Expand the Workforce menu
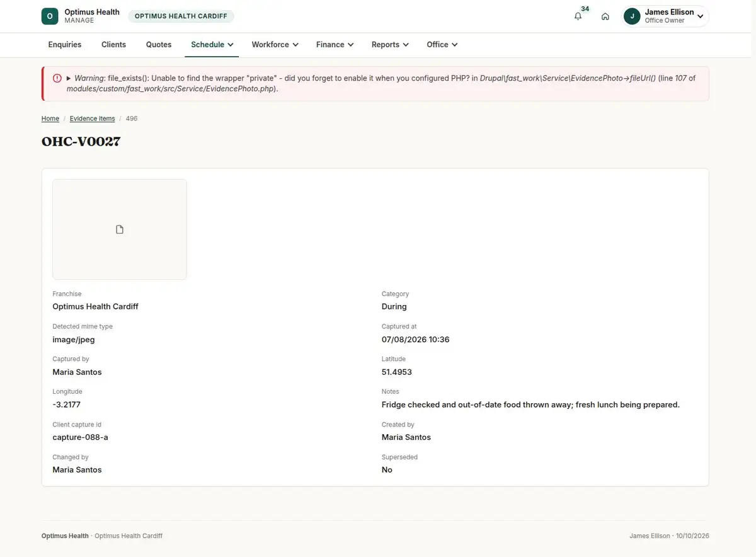 click(x=275, y=45)
